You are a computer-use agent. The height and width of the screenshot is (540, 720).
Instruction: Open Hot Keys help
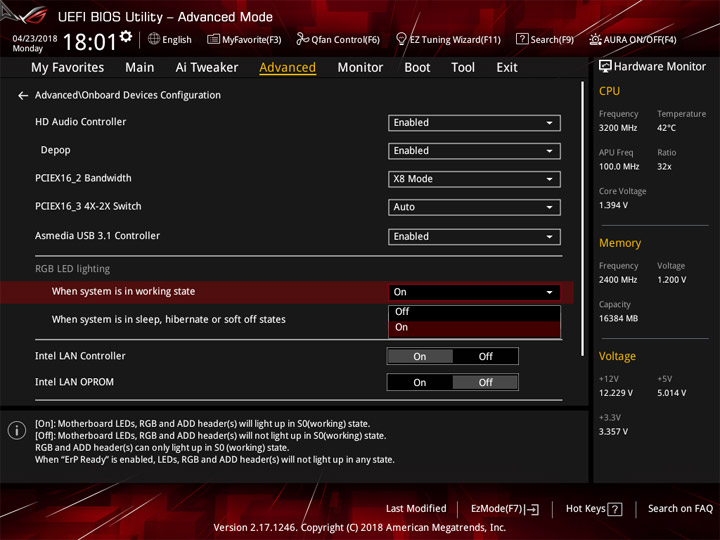pyautogui.click(x=594, y=509)
